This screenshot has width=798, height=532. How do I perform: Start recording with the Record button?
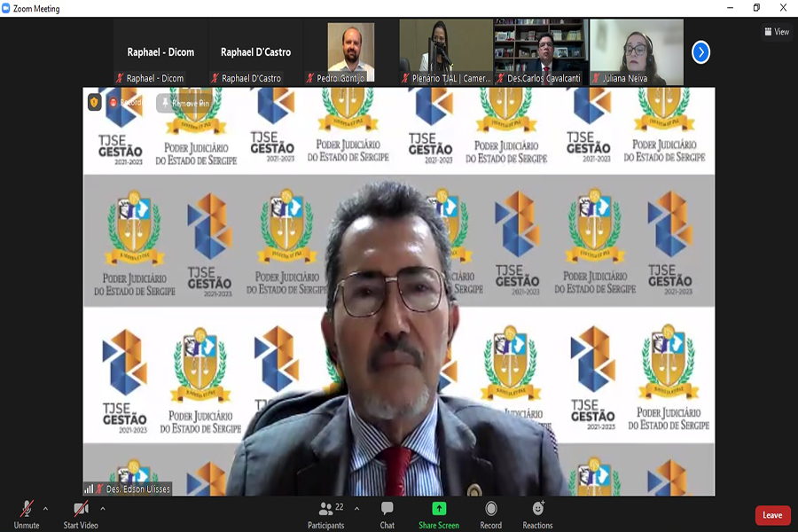click(490, 513)
